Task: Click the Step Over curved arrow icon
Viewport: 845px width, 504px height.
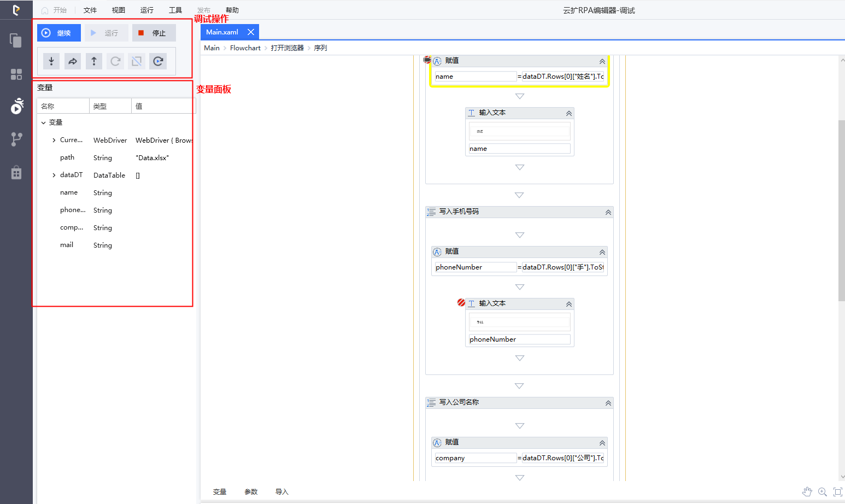Action: click(x=73, y=61)
